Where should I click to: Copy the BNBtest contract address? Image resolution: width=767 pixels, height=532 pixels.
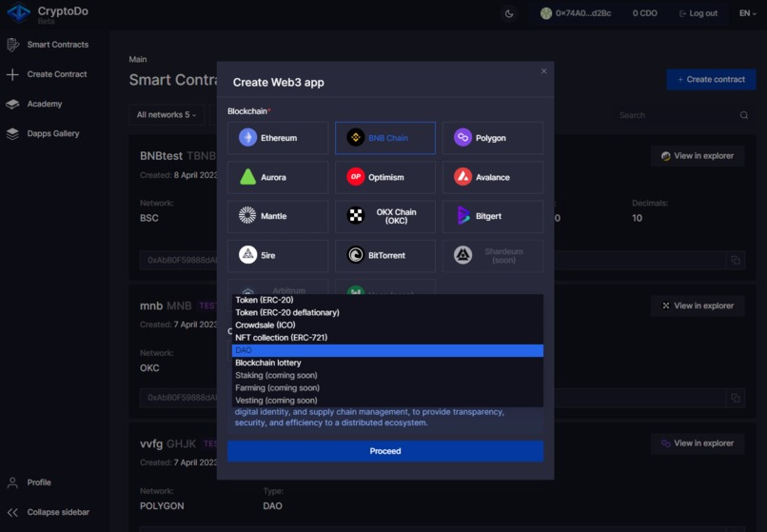pos(736,260)
